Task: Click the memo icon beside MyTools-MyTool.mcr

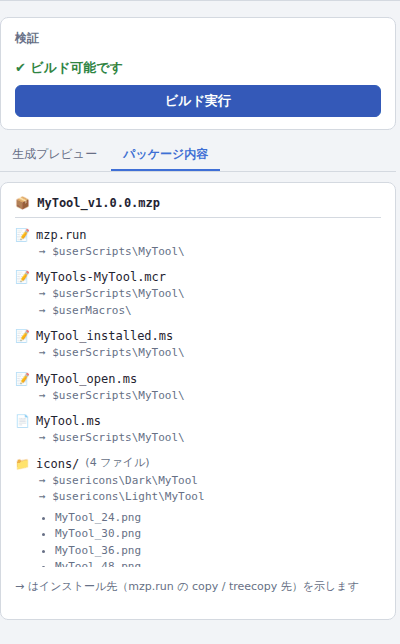Action: (x=22, y=277)
